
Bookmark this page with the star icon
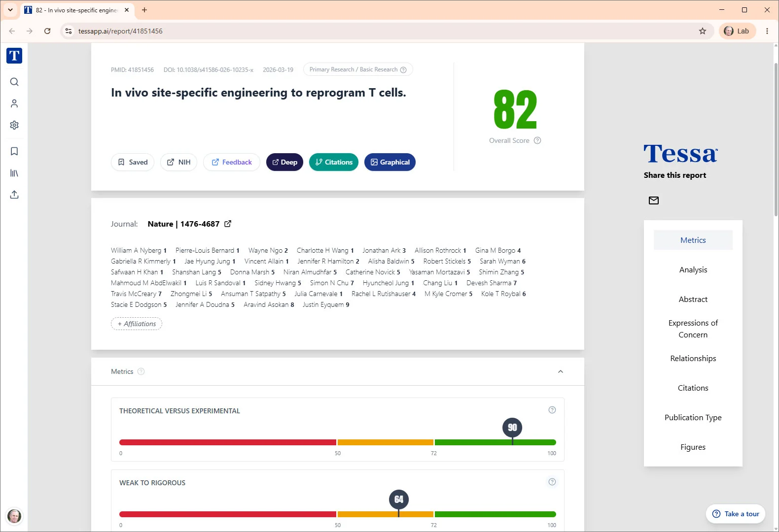[x=703, y=31]
